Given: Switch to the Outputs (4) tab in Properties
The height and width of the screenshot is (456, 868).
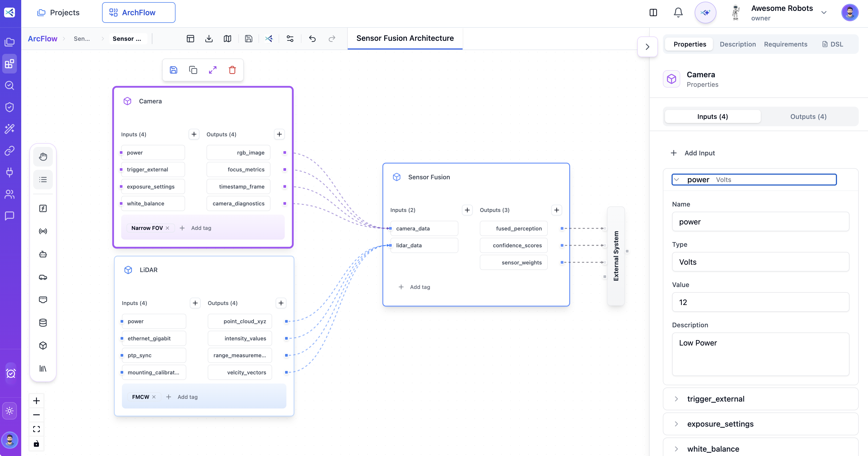Looking at the screenshot, I should [x=808, y=116].
